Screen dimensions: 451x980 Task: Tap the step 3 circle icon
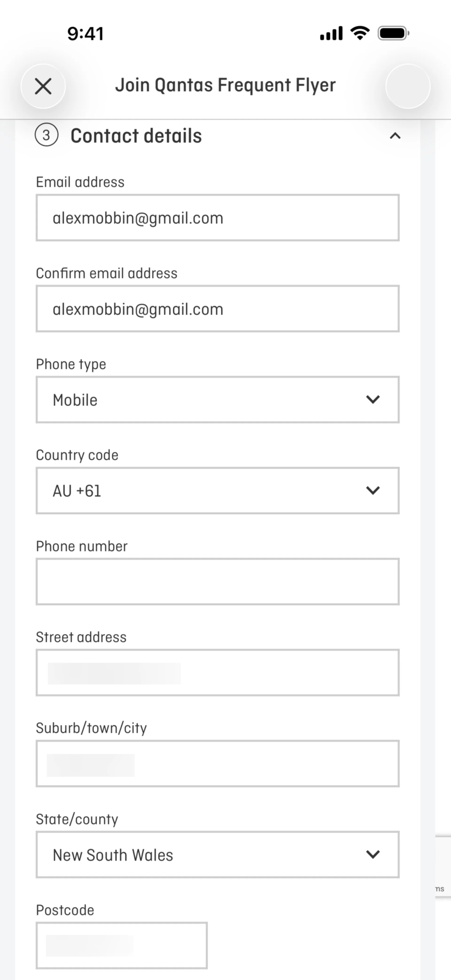tap(47, 136)
